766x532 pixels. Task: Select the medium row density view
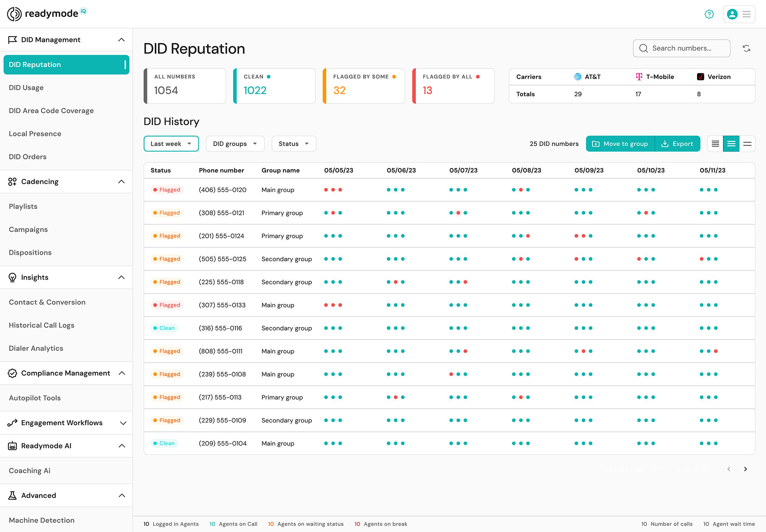tap(731, 144)
